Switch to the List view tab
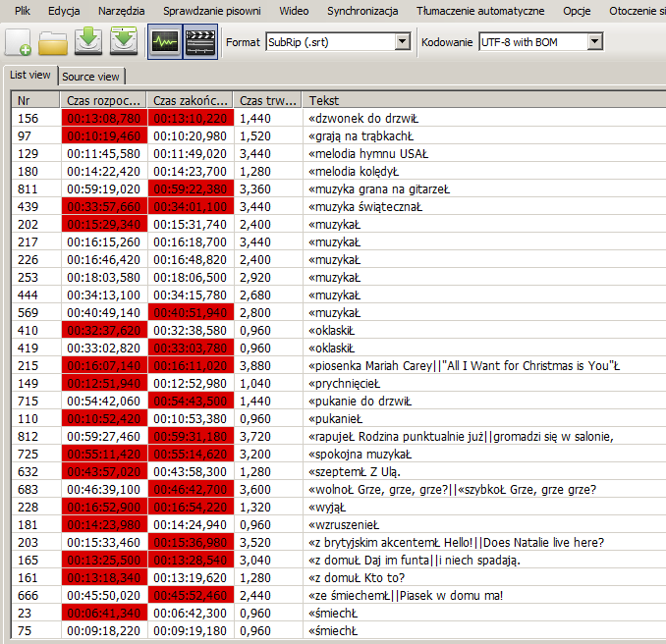This screenshot has height=644, width=666. coord(30,76)
